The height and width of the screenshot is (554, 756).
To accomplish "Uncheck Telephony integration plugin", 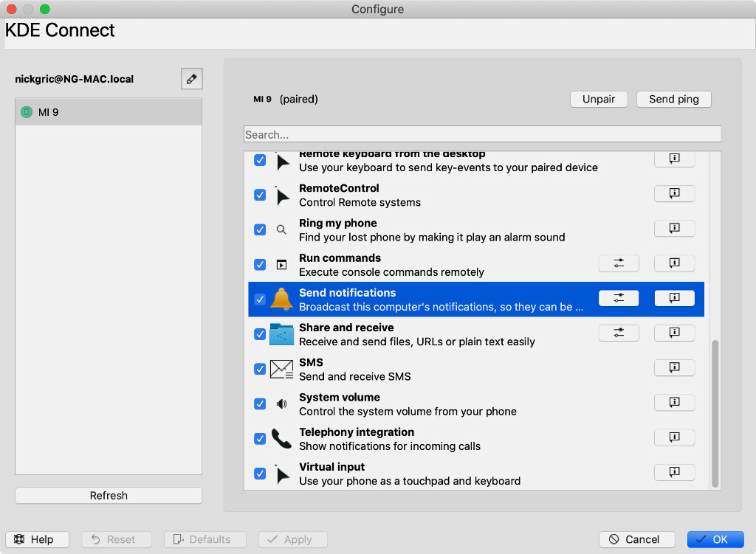I will tap(260, 438).
